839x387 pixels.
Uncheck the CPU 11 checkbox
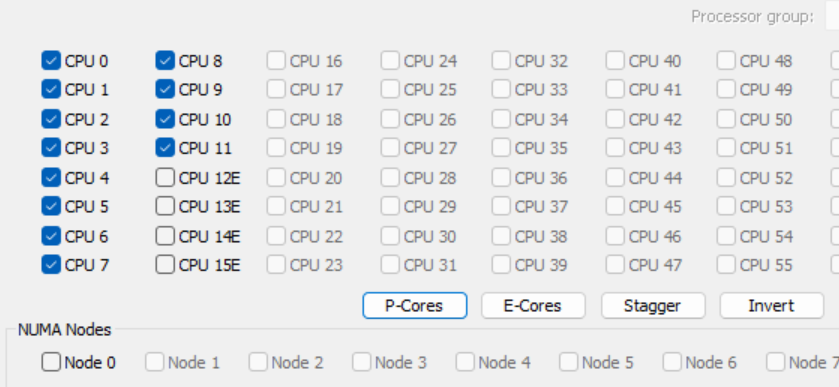pos(165,147)
